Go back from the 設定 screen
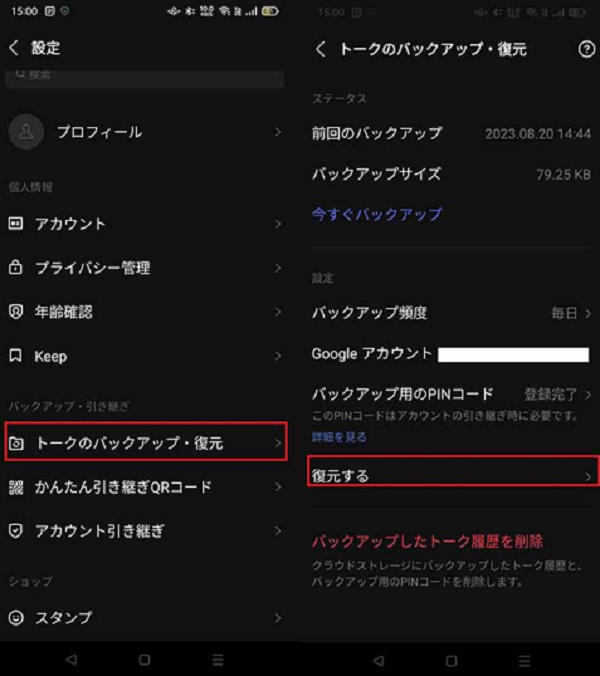600x676 pixels. (x=14, y=47)
